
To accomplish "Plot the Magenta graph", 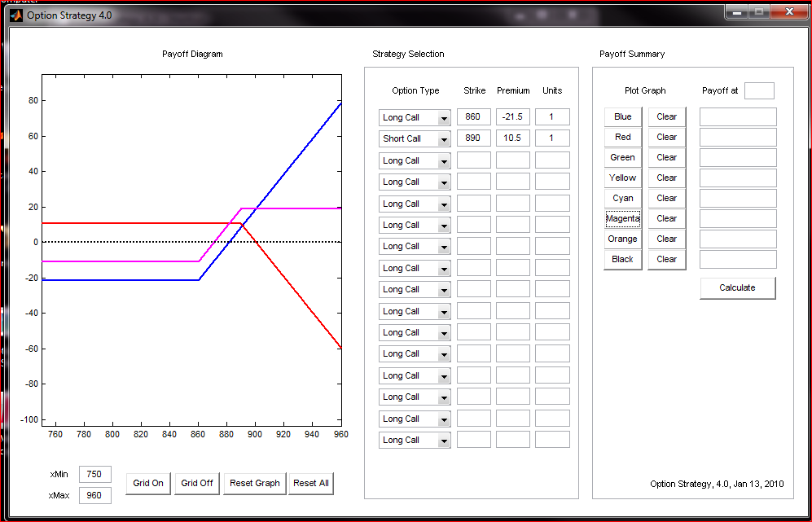I will (x=622, y=218).
